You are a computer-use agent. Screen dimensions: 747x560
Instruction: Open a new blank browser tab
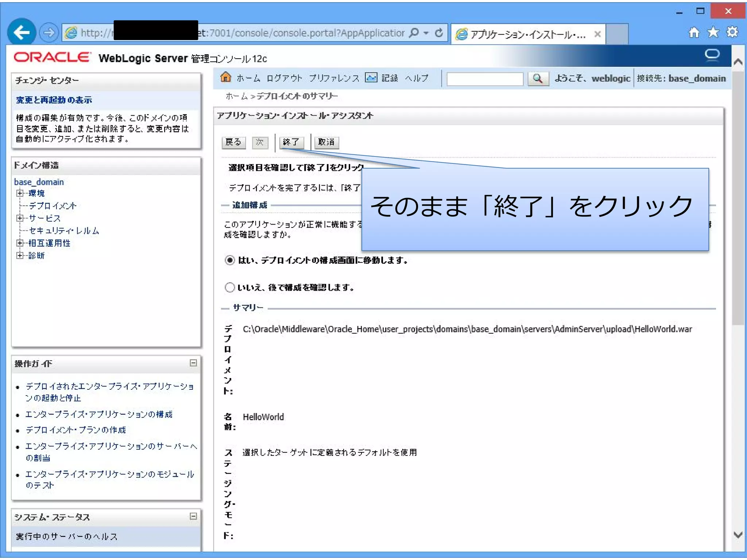pyautogui.click(x=617, y=34)
